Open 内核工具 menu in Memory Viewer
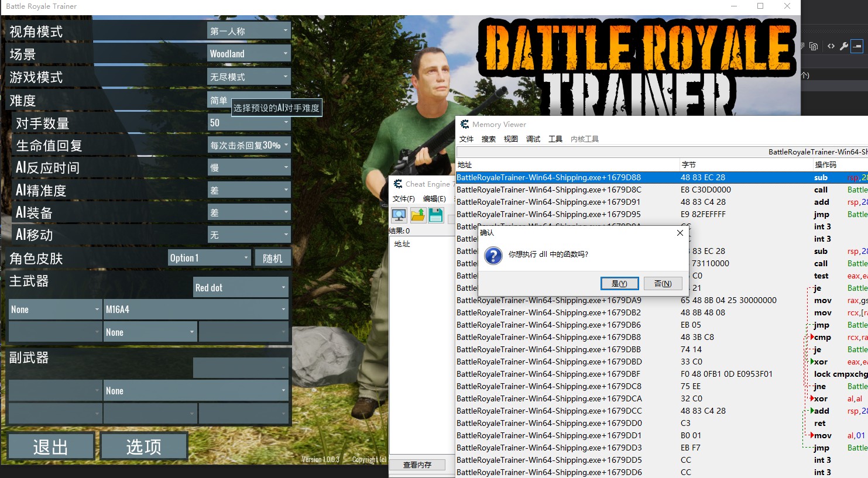The image size is (868, 478). (585, 139)
